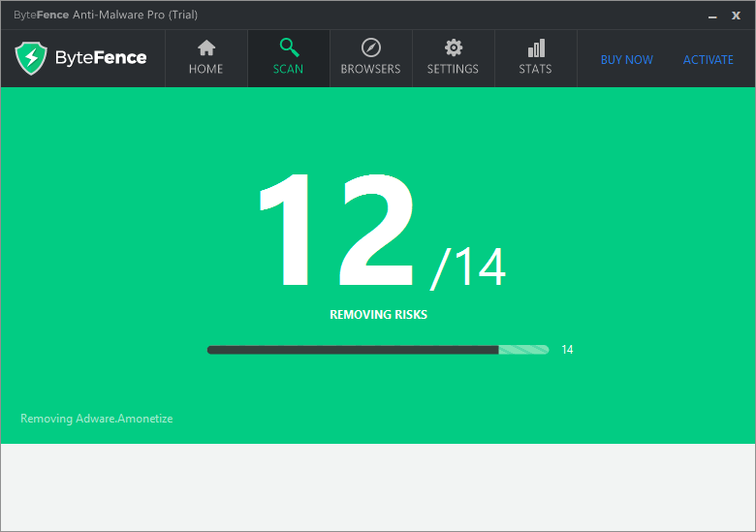This screenshot has height=532, width=756.
Task: Open the Stats bar chart icon
Action: [536, 47]
